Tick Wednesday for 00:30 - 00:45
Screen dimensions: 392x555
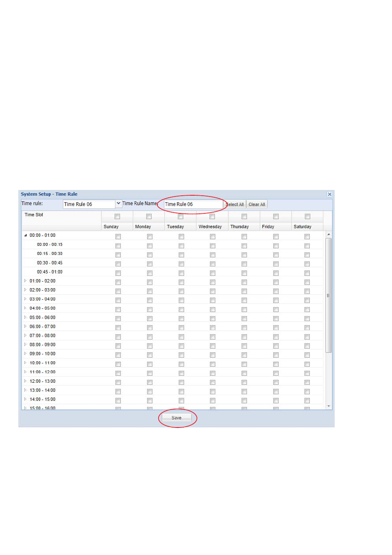coord(213,264)
